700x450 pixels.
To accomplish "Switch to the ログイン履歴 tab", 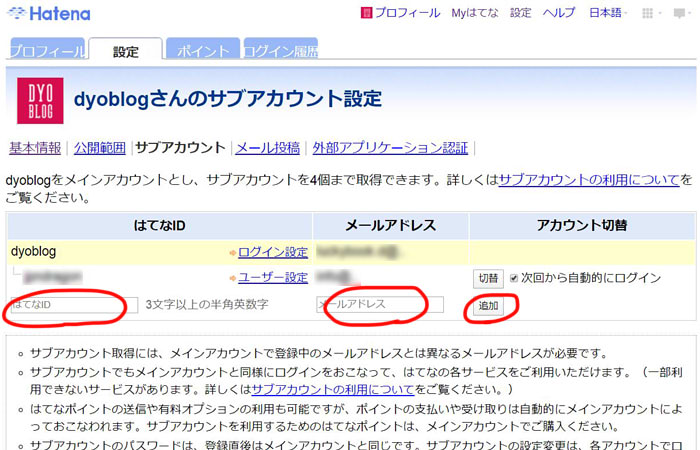I will click(281, 49).
